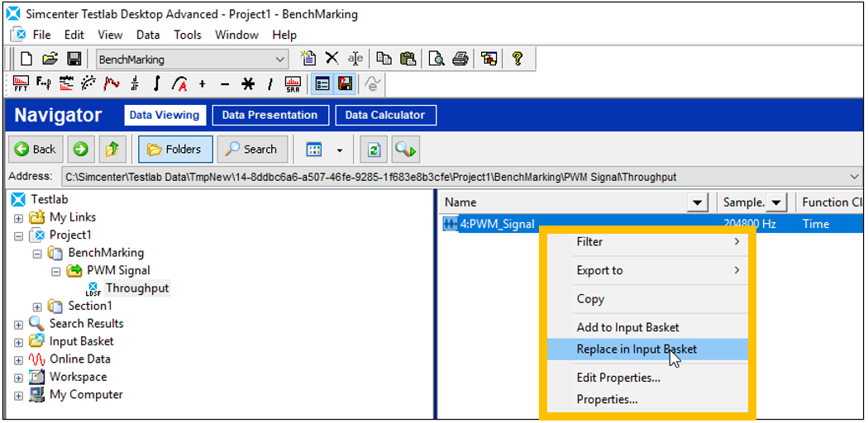Click the dotted curve fitting icon
Viewport: 868px width, 423px height.
coord(88,84)
